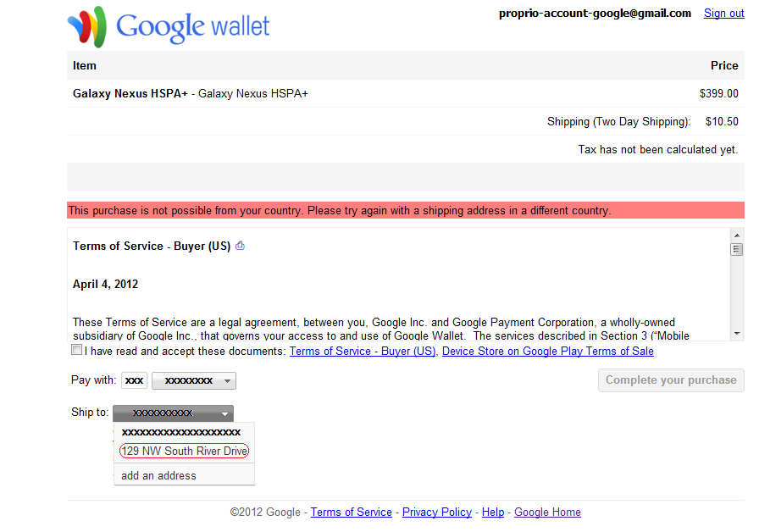Click the April 4, 2012 date text

tap(106, 284)
